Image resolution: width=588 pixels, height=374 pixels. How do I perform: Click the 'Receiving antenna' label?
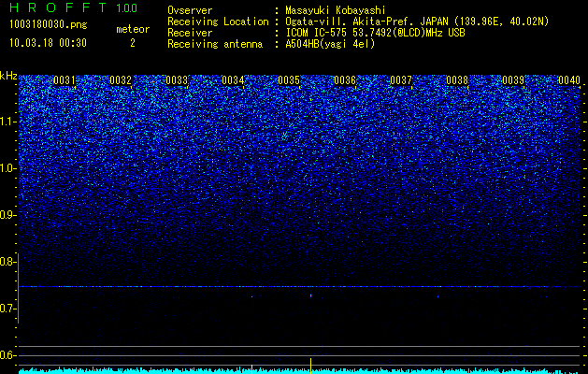[215, 44]
